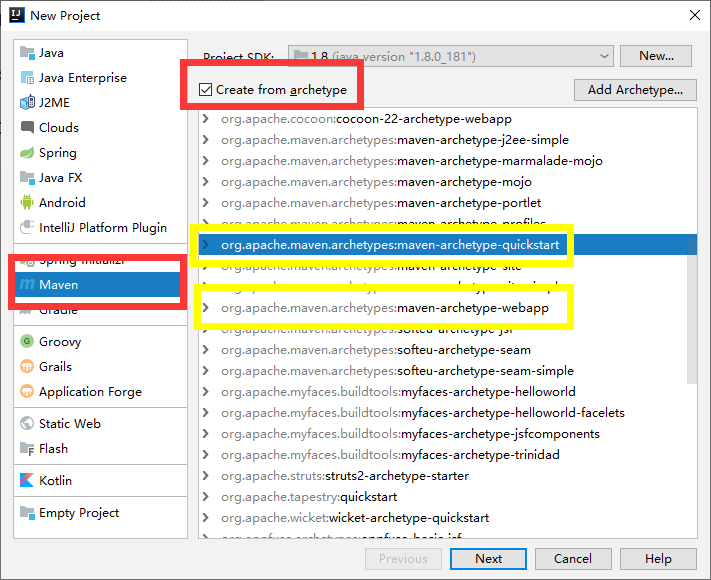Image resolution: width=711 pixels, height=580 pixels.
Task: Click the J2ME phone icon
Action: (27, 102)
